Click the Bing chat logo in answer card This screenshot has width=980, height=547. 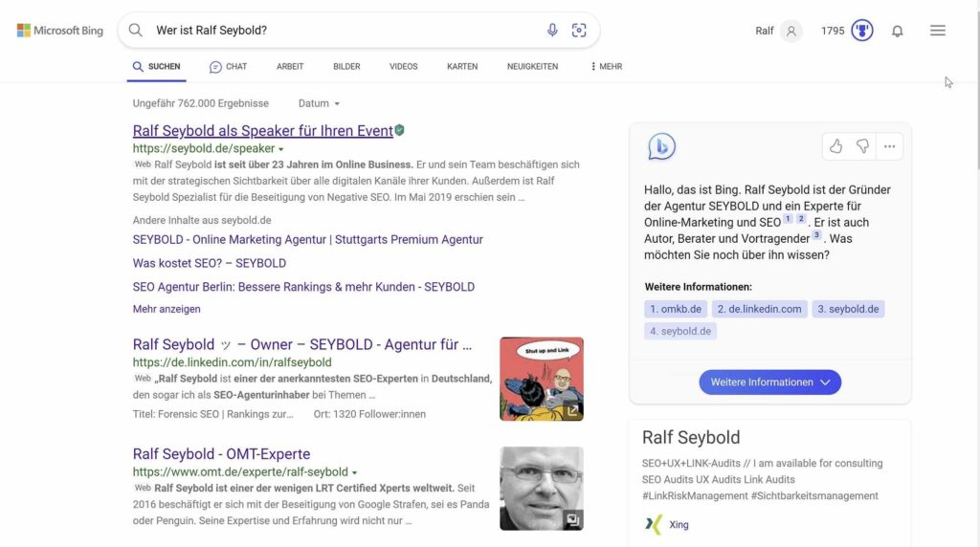click(x=661, y=146)
